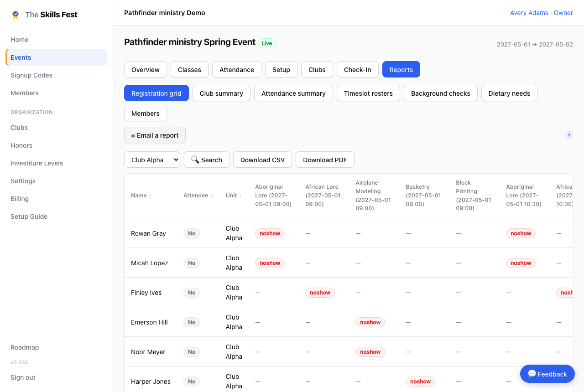The height and width of the screenshot is (392, 584).
Task: Click the help question mark icon
Action: [569, 135]
